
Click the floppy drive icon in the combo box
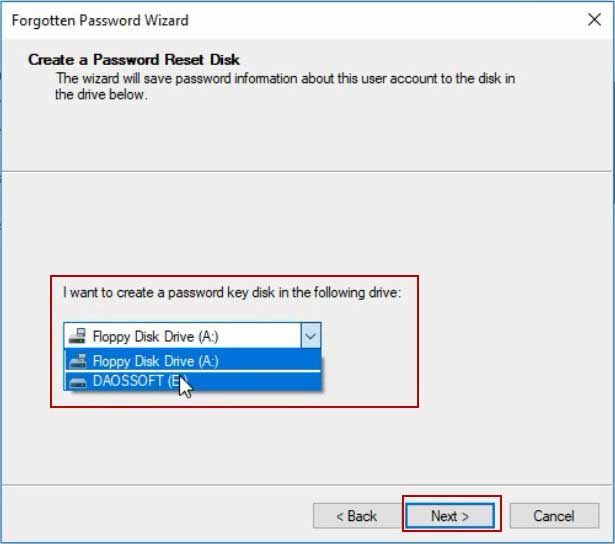pyautogui.click(x=77, y=336)
